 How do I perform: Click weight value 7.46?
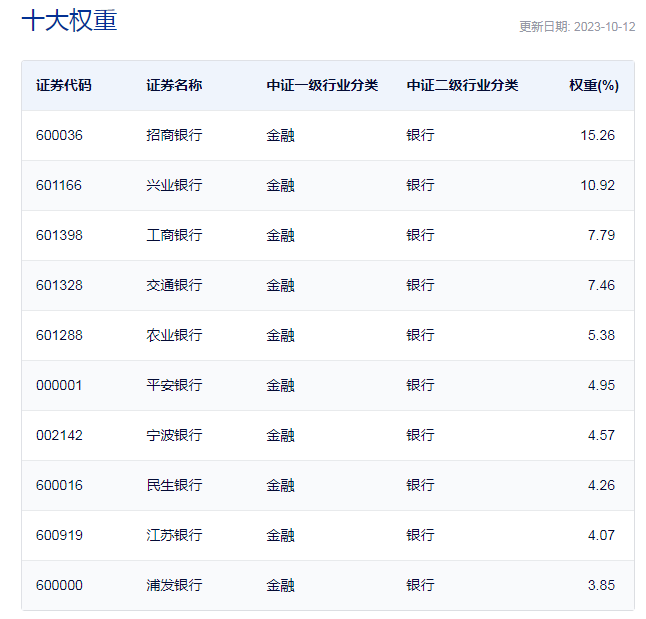(602, 285)
